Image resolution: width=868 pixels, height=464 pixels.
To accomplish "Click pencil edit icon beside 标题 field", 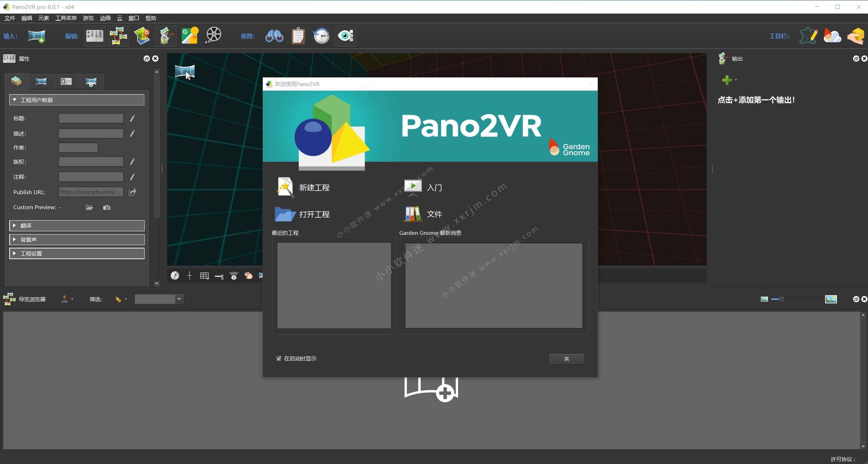I will click(132, 118).
